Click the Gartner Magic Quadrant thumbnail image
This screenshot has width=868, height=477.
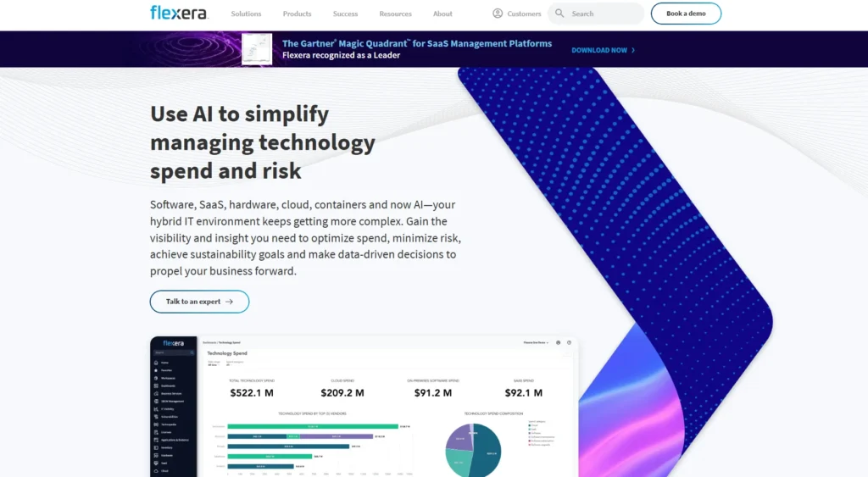pyautogui.click(x=257, y=49)
